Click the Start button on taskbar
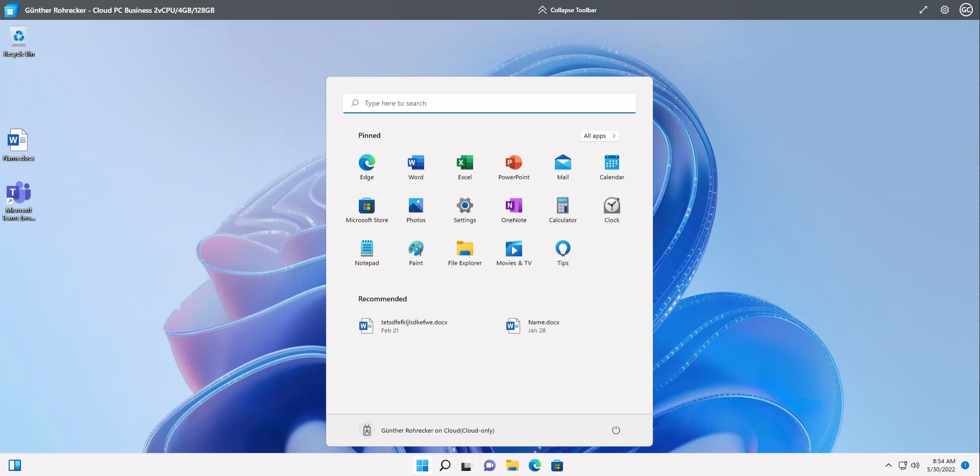The height and width of the screenshot is (476, 980). (x=422, y=465)
